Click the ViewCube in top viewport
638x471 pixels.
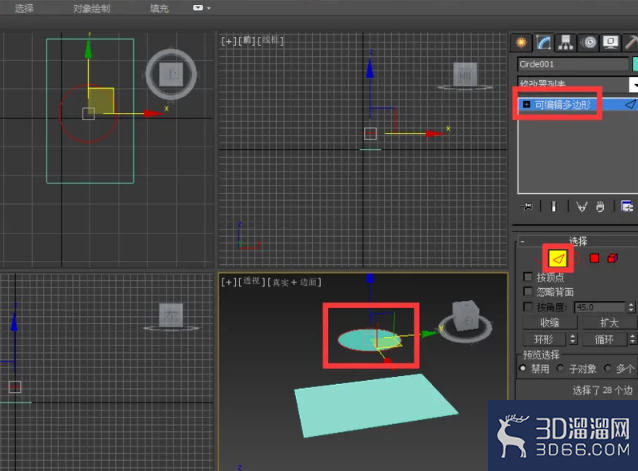(171, 74)
